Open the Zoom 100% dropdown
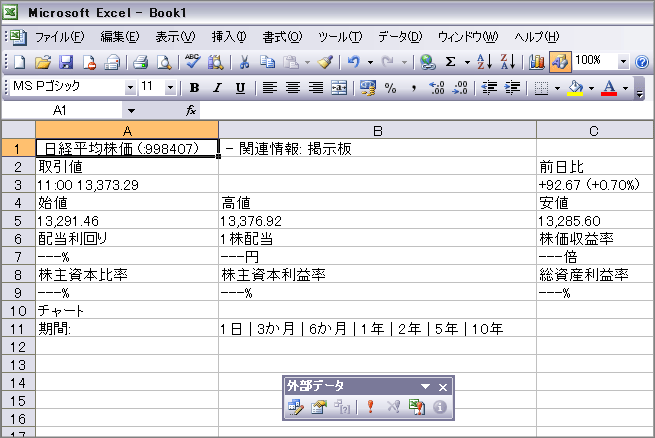 [623, 62]
